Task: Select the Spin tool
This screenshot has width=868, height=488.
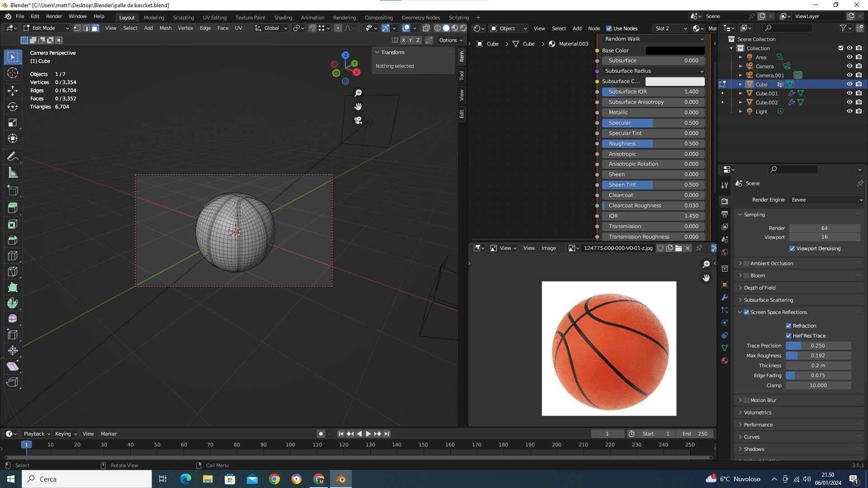Action: [x=13, y=303]
